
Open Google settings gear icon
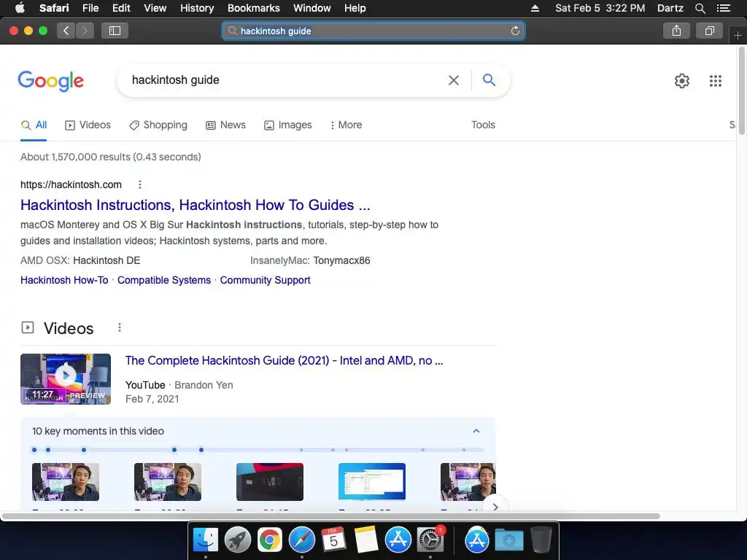(682, 80)
